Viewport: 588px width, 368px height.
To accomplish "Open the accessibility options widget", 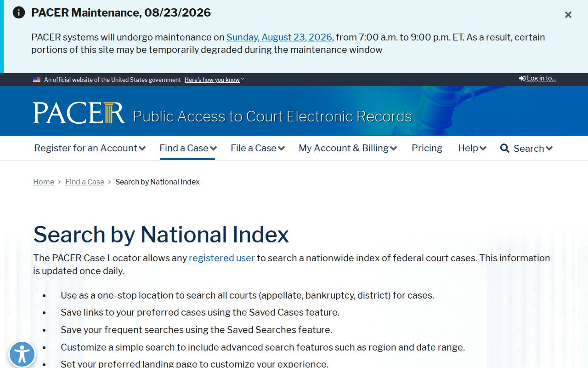I will click(22, 354).
